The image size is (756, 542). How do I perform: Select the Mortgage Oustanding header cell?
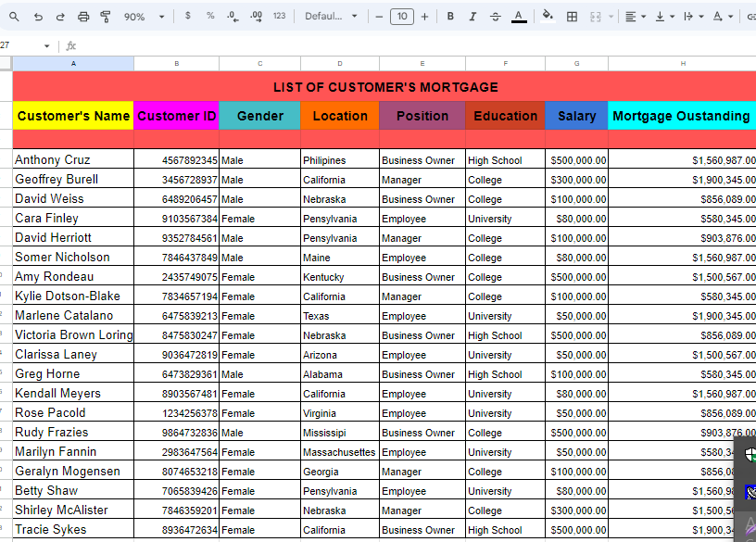click(x=682, y=116)
